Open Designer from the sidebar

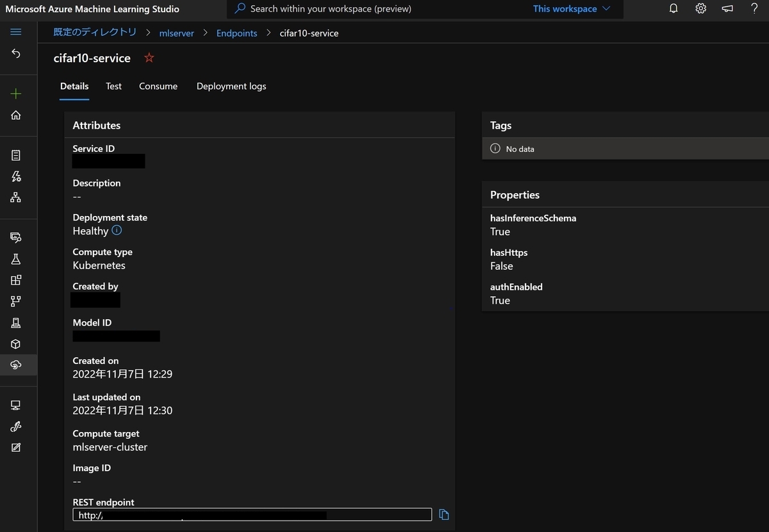tap(16, 197)
